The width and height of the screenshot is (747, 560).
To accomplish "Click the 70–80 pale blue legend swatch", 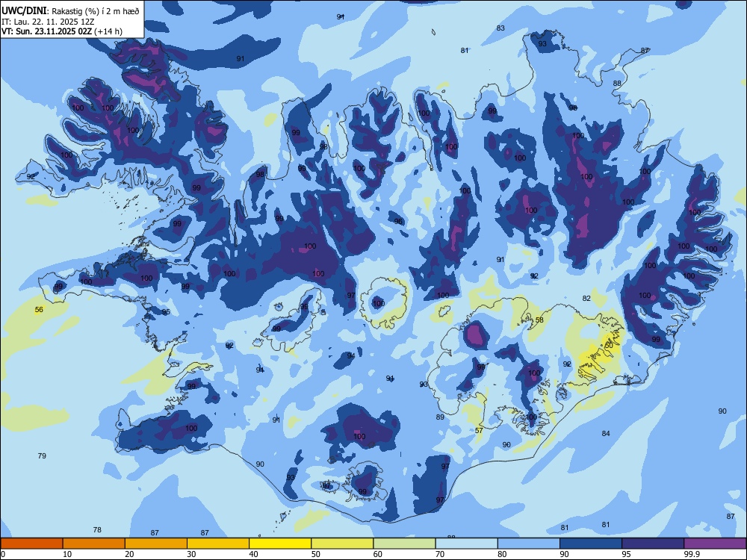I will (466, 544).
